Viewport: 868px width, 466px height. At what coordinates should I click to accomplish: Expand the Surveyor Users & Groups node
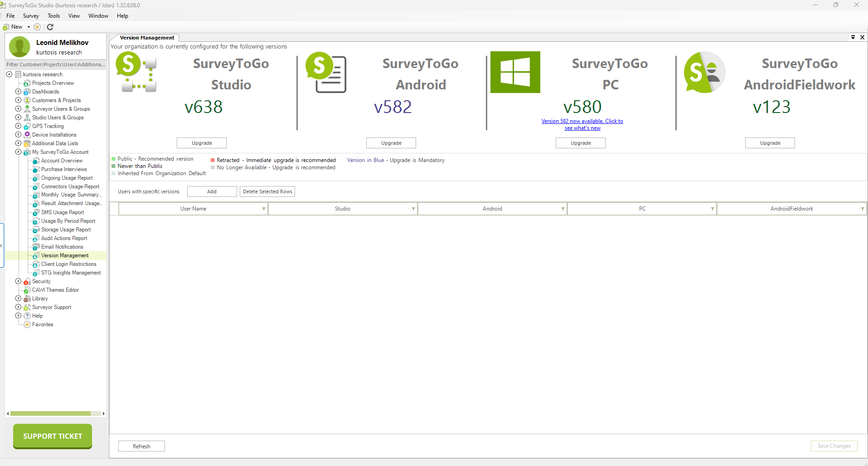coord(18,108)
